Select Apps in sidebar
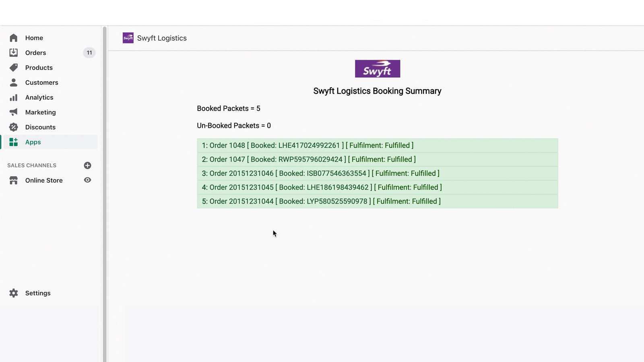This screenshot has height=362, width=644. [x=33, y=142]
